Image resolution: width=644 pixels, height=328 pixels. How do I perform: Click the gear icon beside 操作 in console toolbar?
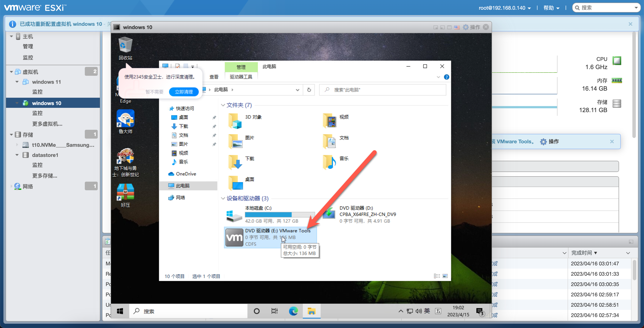(466, 27)
